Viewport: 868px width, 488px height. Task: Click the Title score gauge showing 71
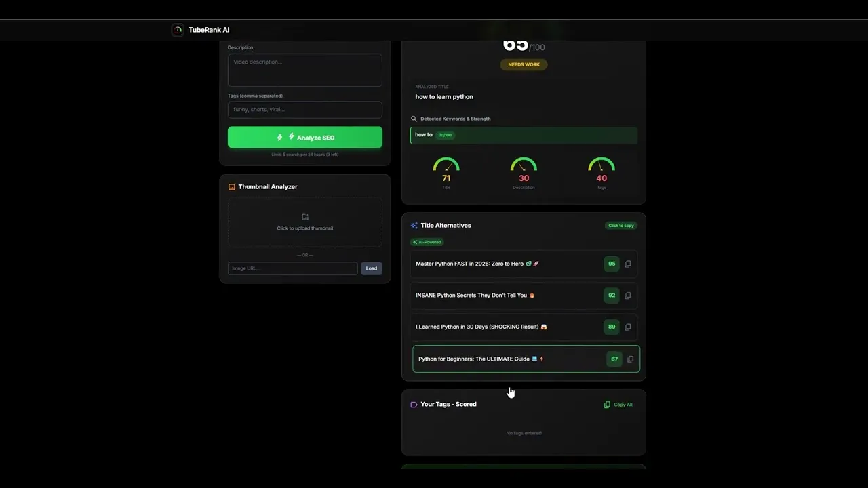446,173
